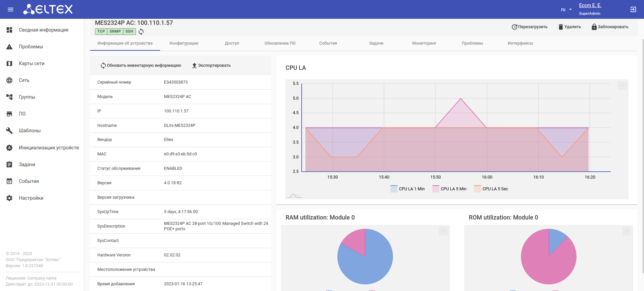
Task: Toggle CPU LA 5 Min legend series
Action: pyautogui.click(x=449, y=189)
